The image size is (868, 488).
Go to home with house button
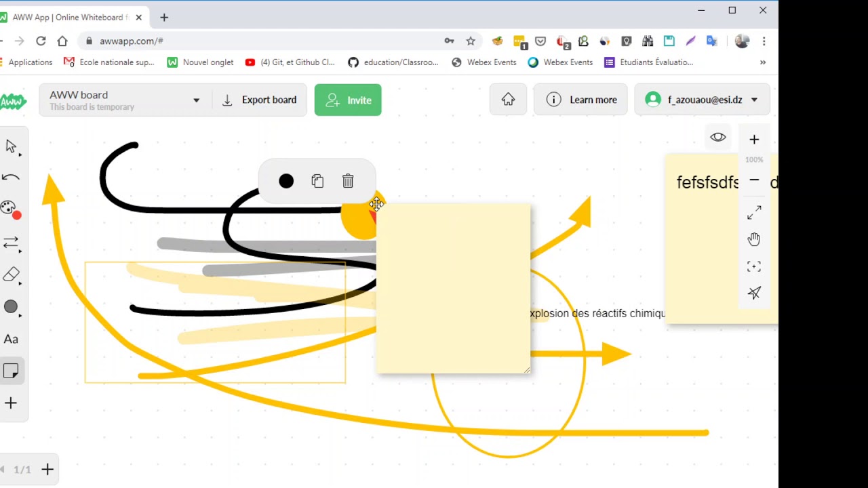pos(509,100)
